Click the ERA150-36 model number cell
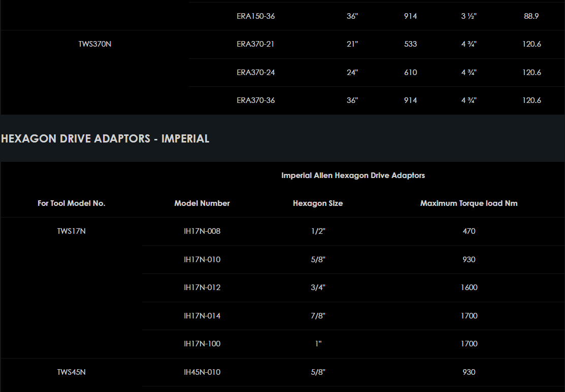The height and width of the screenshot is (392, 565). 255,16
